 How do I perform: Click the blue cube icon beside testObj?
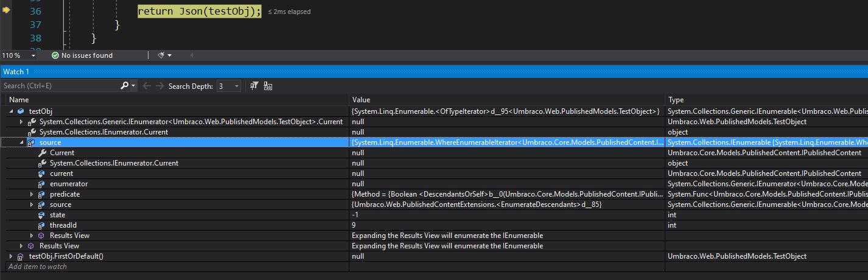tap(21, 111)
